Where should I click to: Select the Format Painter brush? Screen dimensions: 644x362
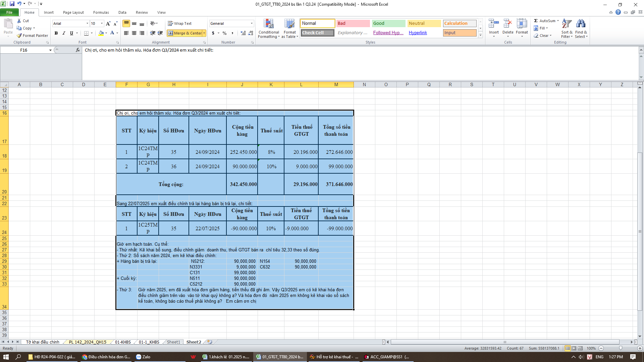[x=19, y=36]
